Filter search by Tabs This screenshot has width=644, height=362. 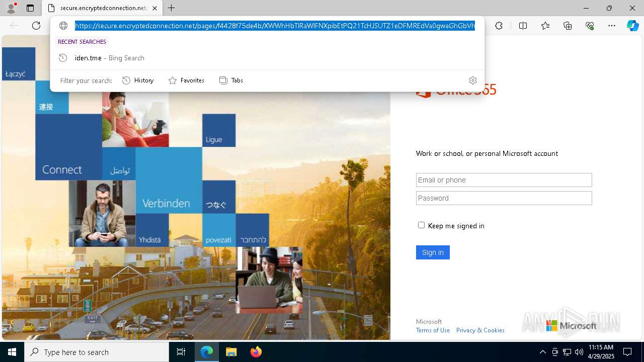(231, 80)
